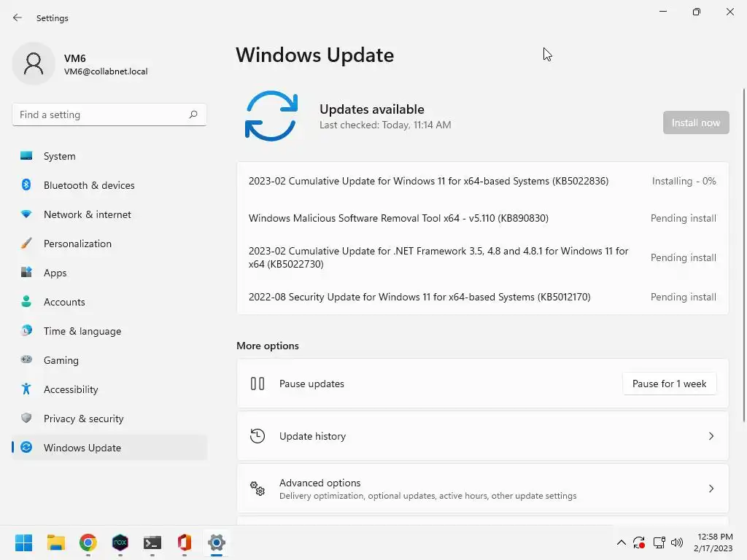Click the Advanced options gears icon

pyautogui.click(x=258, y=488)
